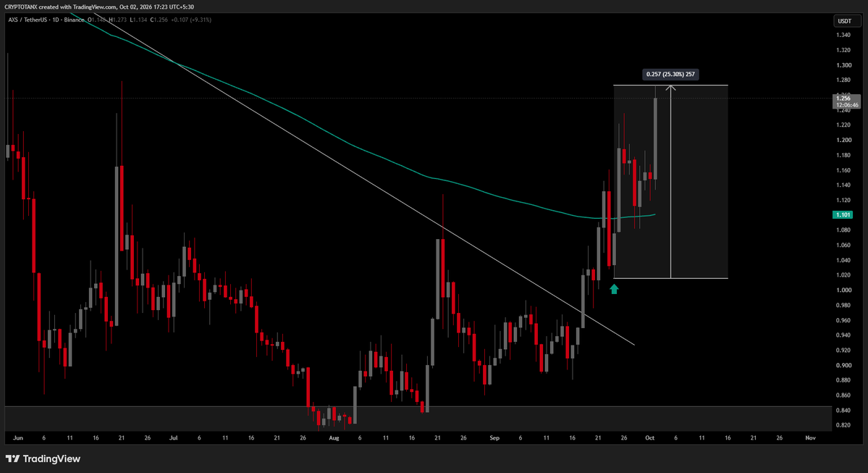Image resolution: width=868 pixels, height=473 pixels.
Task: Click the CRYPTOTANX created with TradingView.com header
Action: click(x=99, y=7)
